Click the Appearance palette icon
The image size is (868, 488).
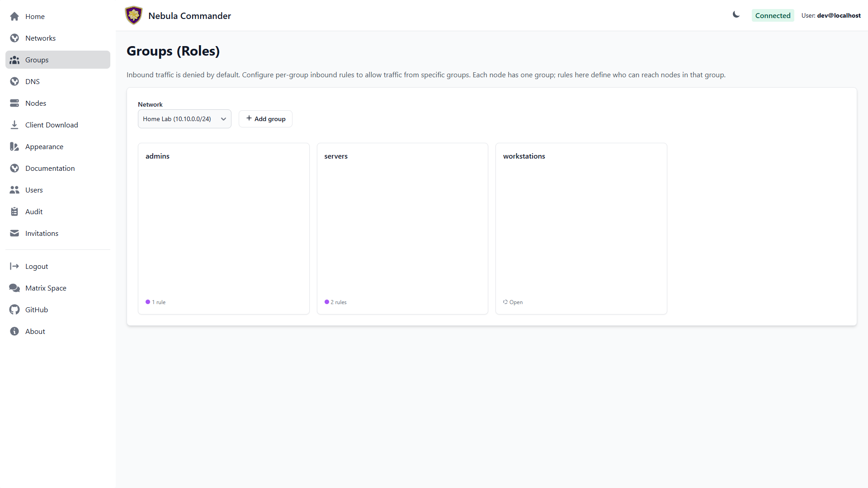pos(14,146)
